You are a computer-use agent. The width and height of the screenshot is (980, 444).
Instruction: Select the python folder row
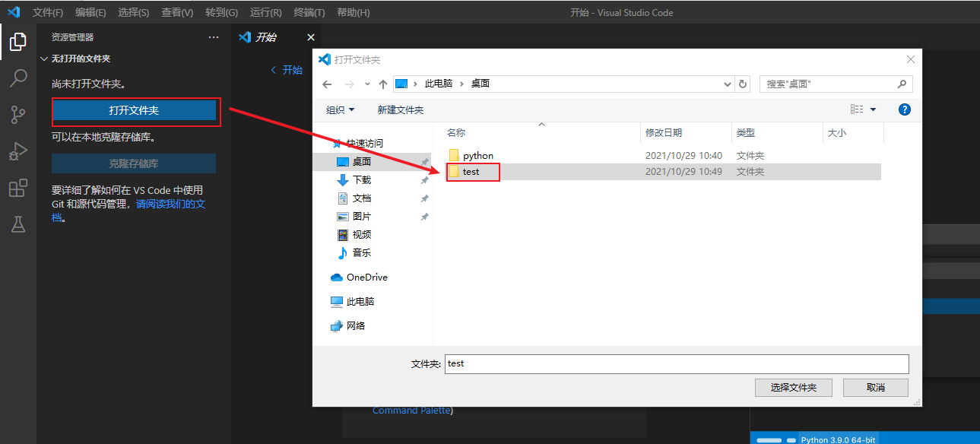pos(663,156)
